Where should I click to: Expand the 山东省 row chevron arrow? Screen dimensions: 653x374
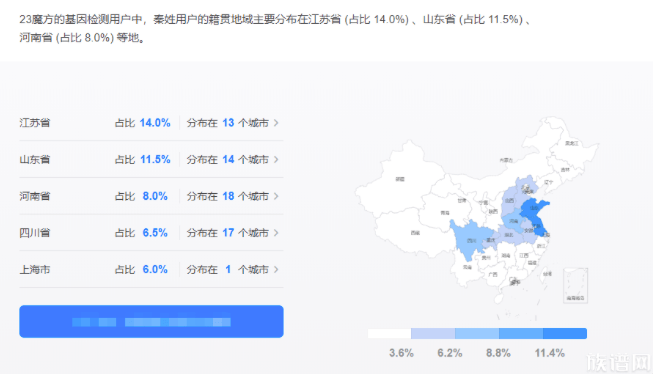coord(276,160)
